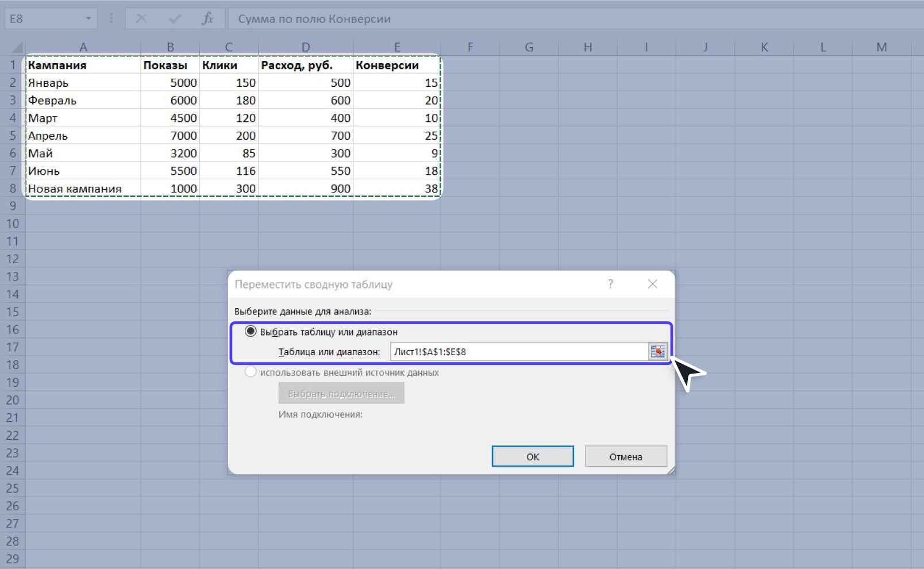
Task: Click the 'Показы' header cell
Action: point(170,65)
